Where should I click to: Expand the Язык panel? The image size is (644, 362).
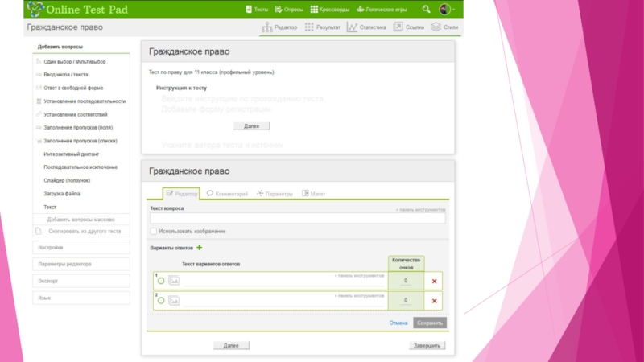(81, 298)
